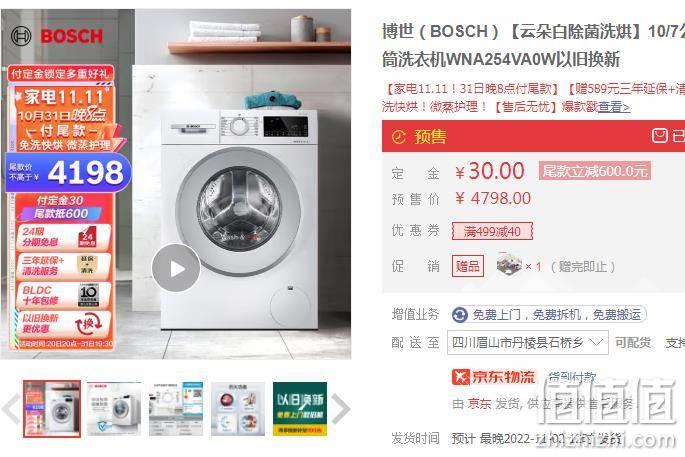Click the 尾款立减600.0元 tag
Viewport: 685px width, 457px height.
[595, 171]
